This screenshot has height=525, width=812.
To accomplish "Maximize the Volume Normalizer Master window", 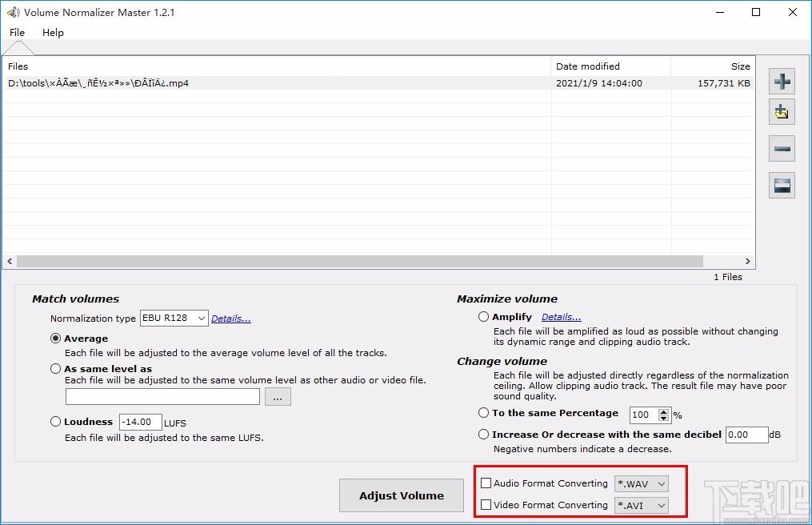I will click(755, 12).
